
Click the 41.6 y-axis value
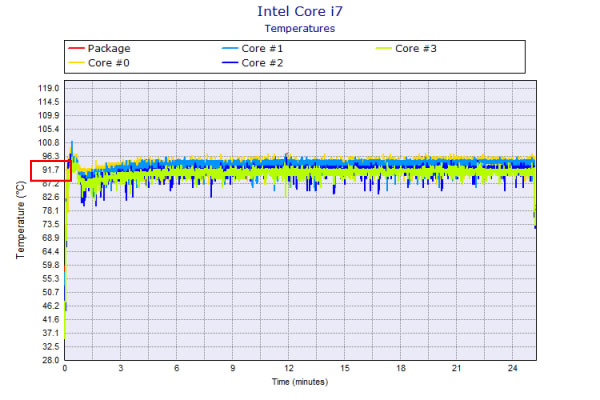click(51, 320)
